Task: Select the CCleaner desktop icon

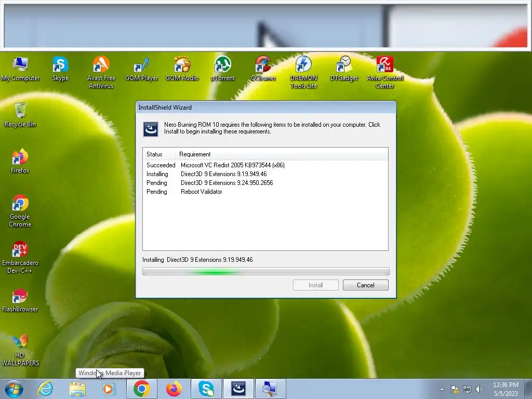Action: [263, 69]
